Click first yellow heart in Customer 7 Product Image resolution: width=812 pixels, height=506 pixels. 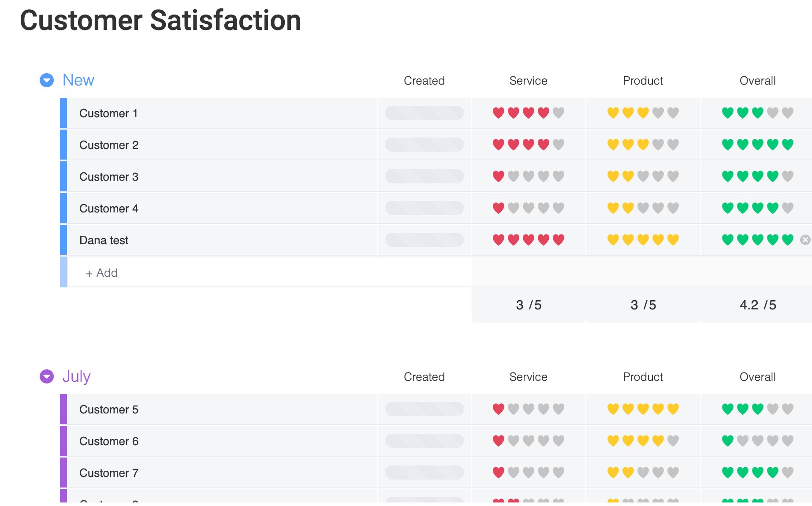pos(613,473)
